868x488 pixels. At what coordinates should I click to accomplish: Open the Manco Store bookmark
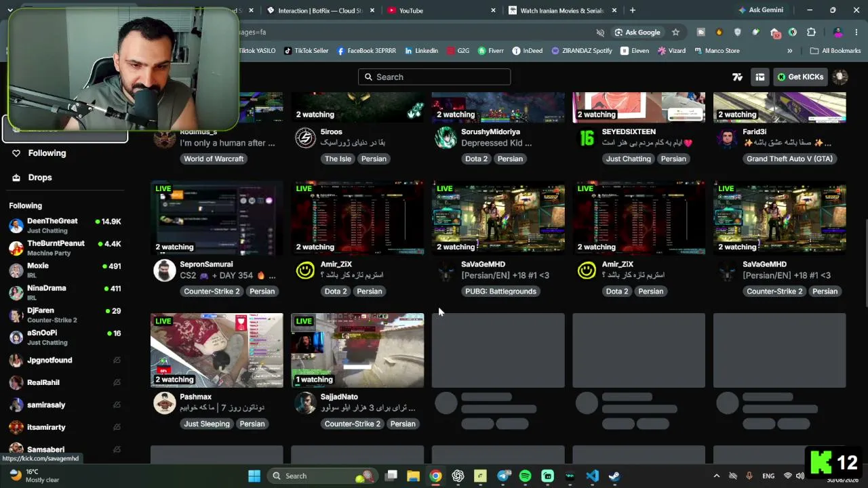(717, 51)
